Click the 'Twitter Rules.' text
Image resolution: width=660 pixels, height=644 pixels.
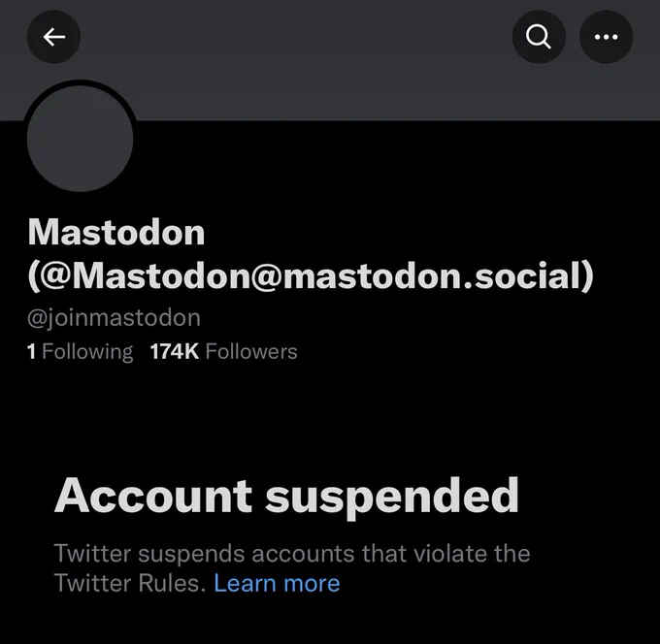coord(130,584)
